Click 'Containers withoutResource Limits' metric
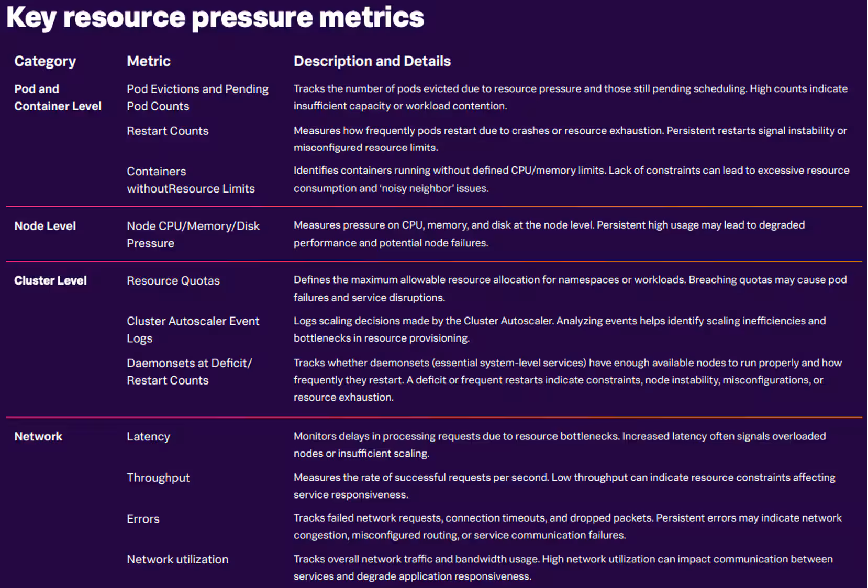Screen dimensions: 868x588 click(x=191, y=180)
